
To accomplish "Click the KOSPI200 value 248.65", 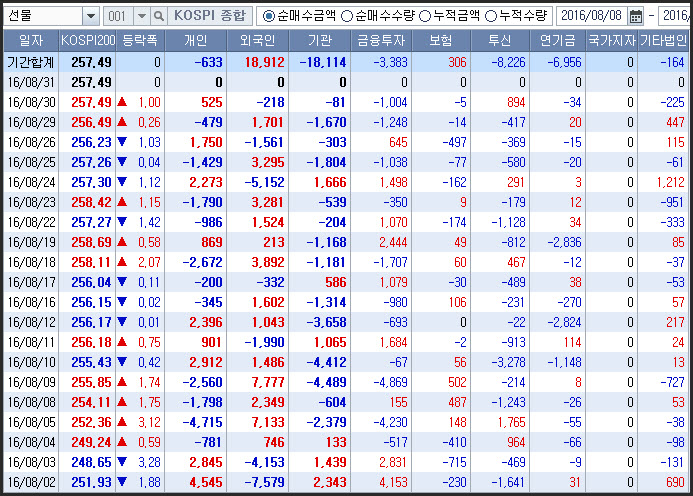I will click(91, 462).
